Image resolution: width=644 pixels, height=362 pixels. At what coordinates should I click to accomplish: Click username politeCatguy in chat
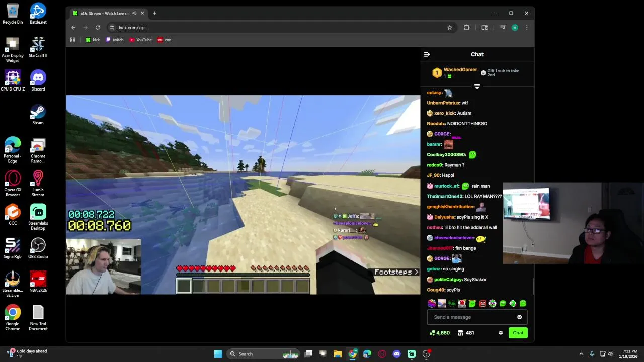[448, 280]
